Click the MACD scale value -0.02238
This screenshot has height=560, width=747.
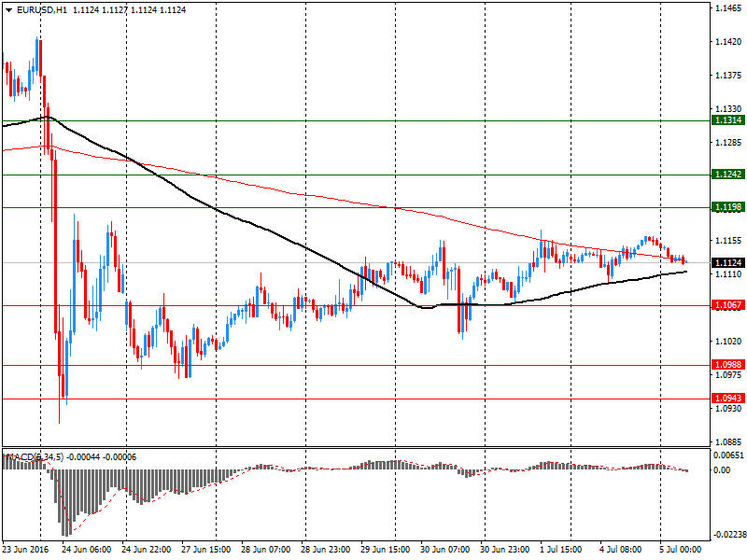pos(729,534)
